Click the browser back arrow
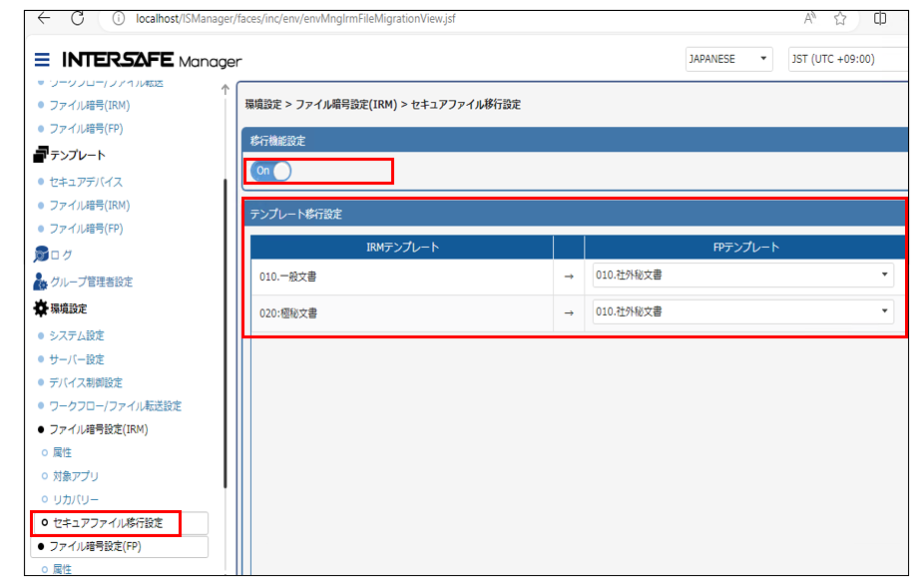The height and width of the screenshot is (588, 924). (x=44, y=18)
